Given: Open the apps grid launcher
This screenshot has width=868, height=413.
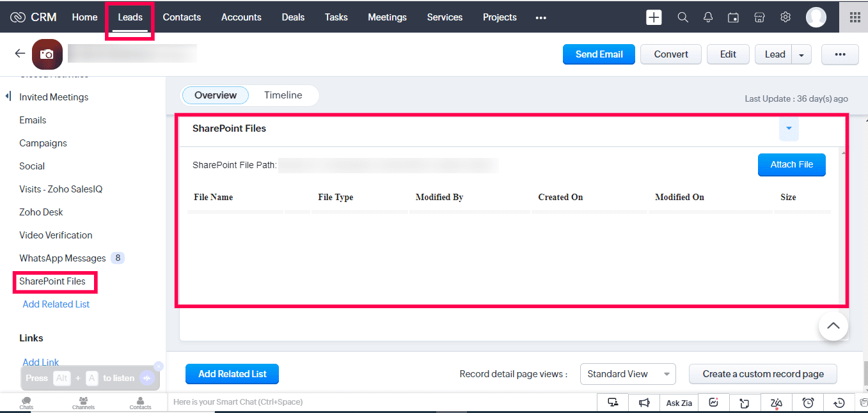Looking at the screenshot, I should pos(855,17).
